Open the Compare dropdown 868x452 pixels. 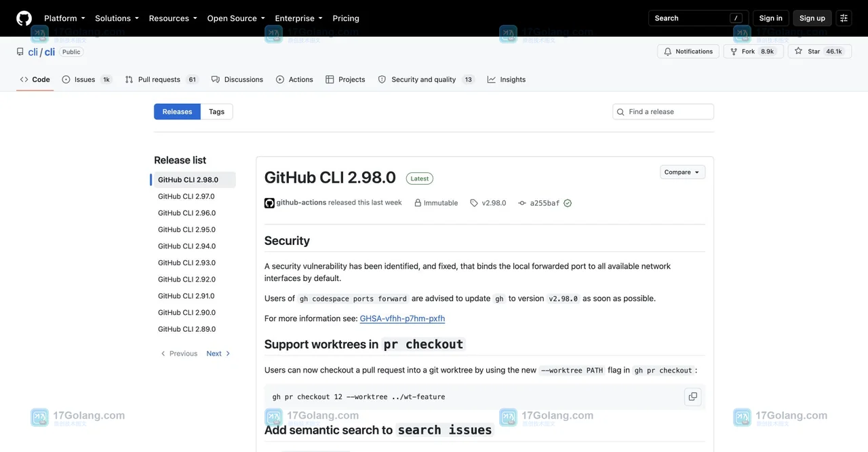pos(682,172)
